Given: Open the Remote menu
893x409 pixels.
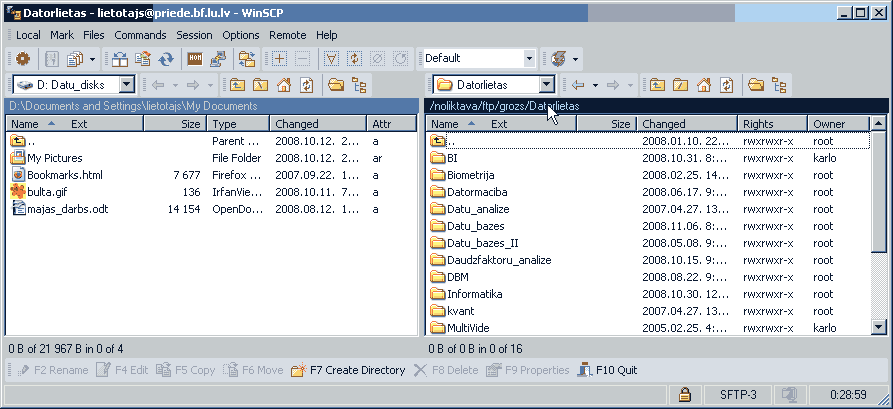Looking at the screenshot, I should coord(288,35).
